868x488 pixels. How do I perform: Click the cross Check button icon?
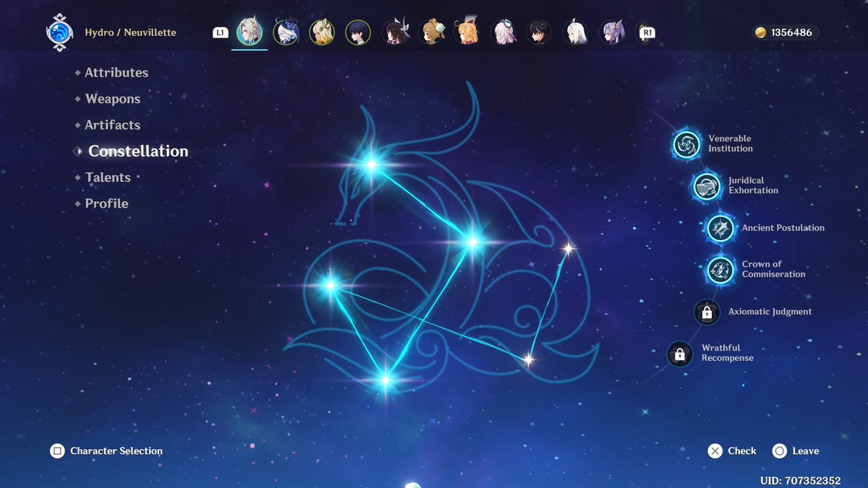pyautogui.click(x=715, y=451)
